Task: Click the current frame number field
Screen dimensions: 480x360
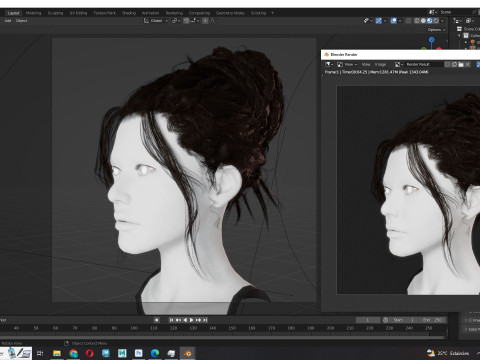Action: coord(368,320)
